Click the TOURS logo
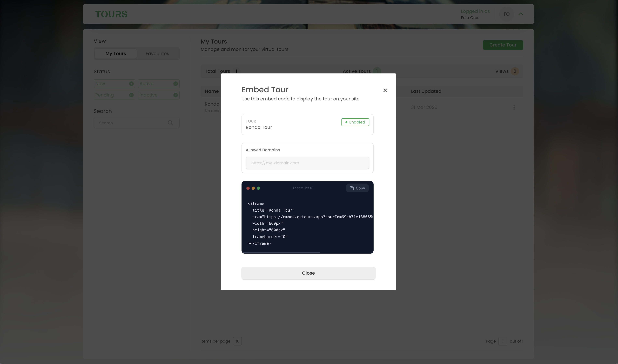Screen dimensions: 618x364 click(x=111, y=14)
